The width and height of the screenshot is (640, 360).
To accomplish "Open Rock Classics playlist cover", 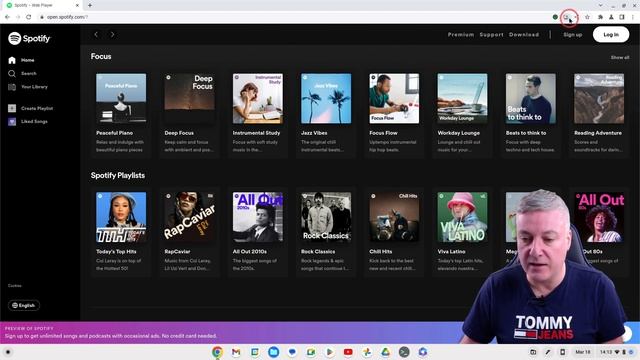I will click(x=326, y=217).
